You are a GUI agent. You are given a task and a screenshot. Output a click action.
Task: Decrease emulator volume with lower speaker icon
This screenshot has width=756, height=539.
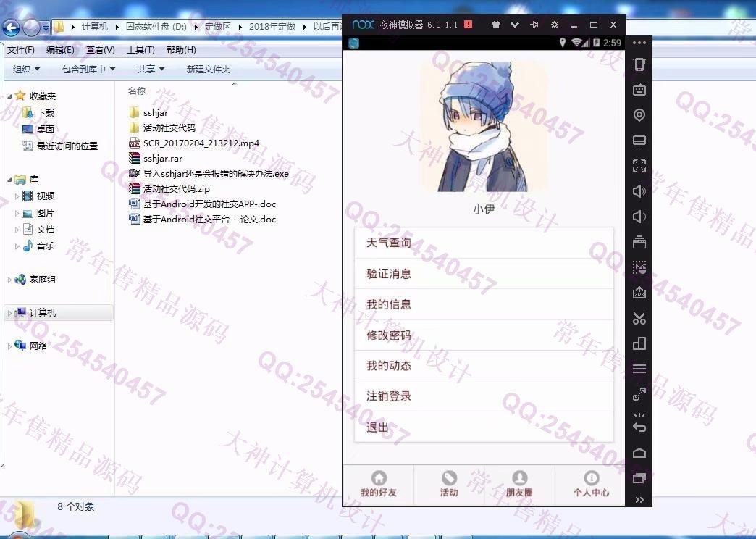click(x=639, y=217)
